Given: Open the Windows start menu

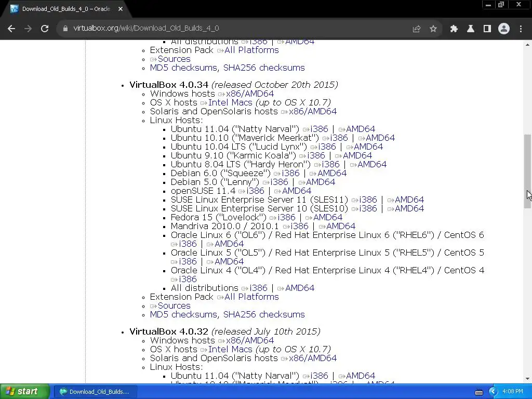Looking at the screenshot, I should pyautogui.click(x=25, y=392).
